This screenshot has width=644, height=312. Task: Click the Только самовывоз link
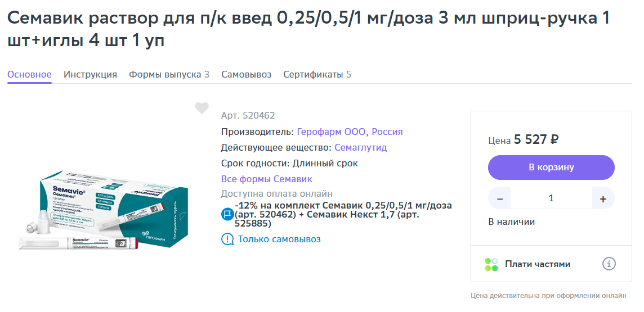click(x=279, y=239)
